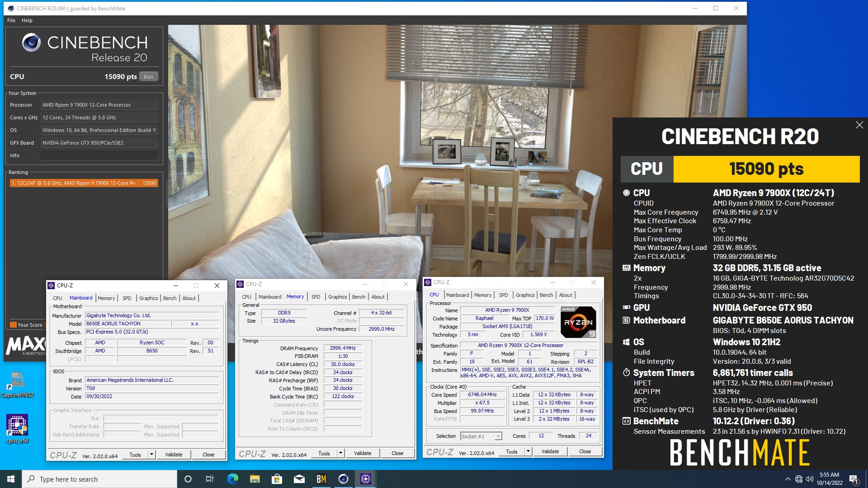The height and width of the screenshot is (488, 868).
Task: Click the CPU chip icon in BenchMate panel
Action: [626, 193]
